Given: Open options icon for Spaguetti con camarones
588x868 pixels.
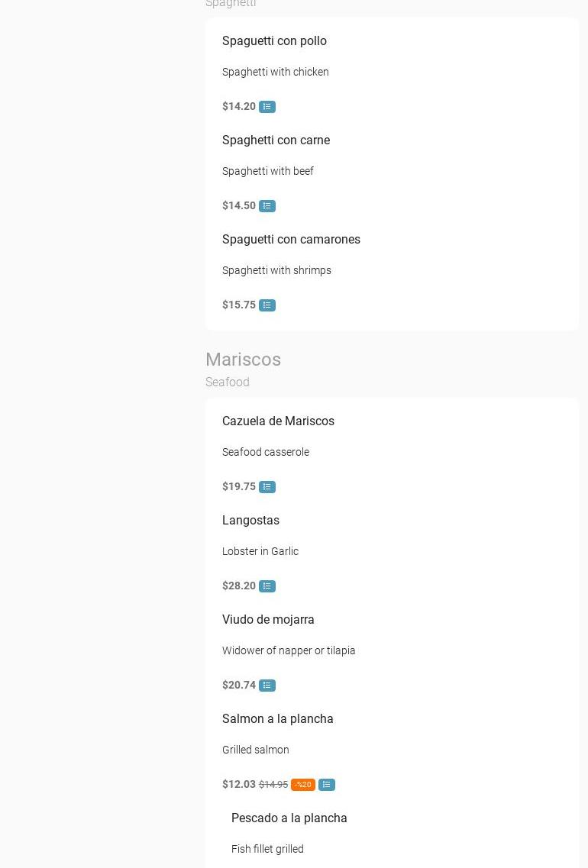Looking at the screenshot, I should (x=267, y=305).
